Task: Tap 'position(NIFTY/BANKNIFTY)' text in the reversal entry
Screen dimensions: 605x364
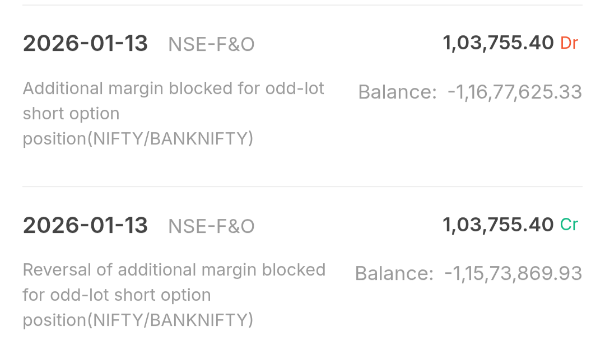Action: point(138,320)
